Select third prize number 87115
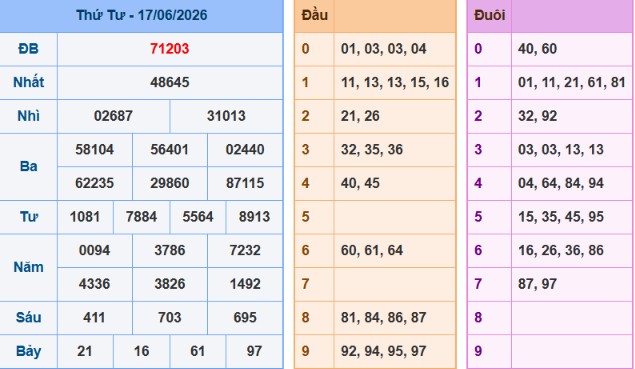 [x=245, y=183]
